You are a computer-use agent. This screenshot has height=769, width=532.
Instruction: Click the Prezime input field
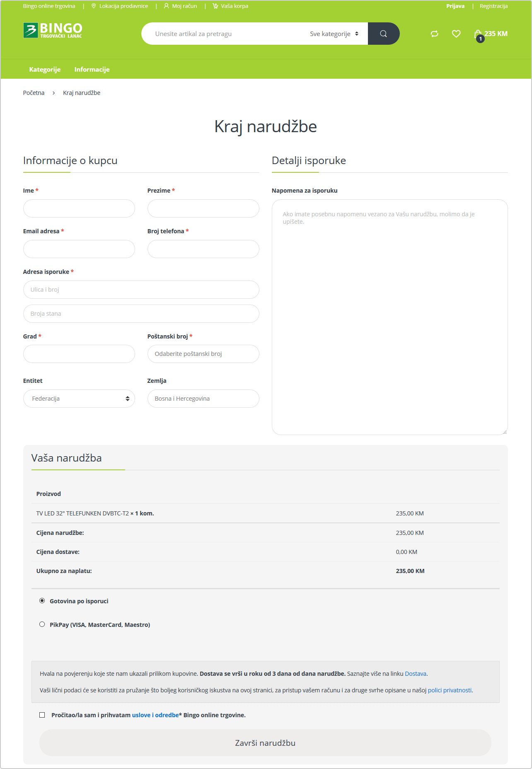tap(203, 208)
